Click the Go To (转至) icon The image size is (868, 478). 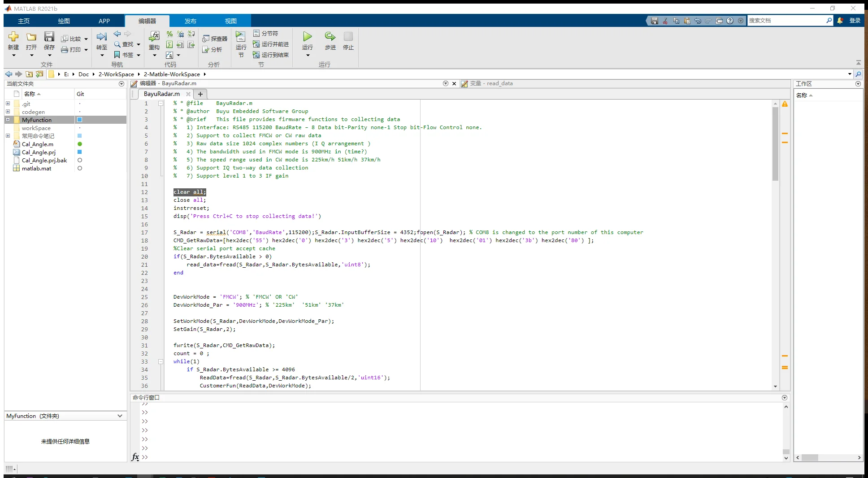pos(102,37)
